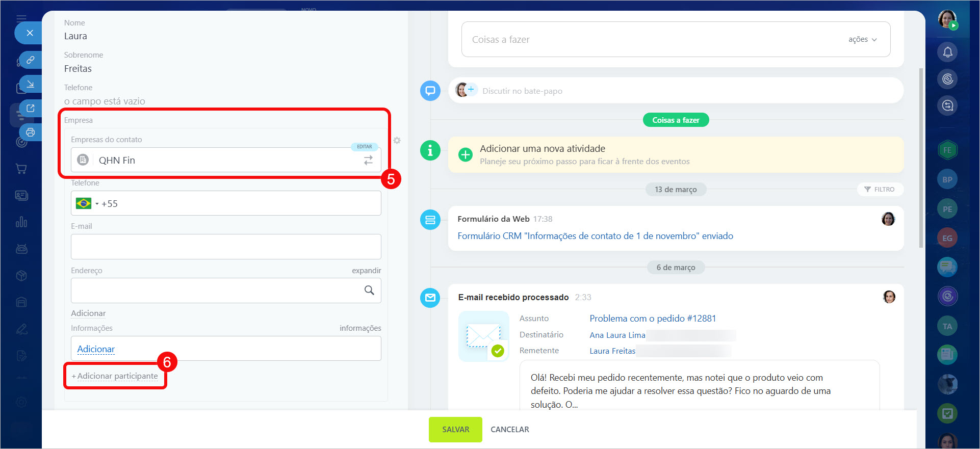Click CANCELAR to discard changes
980x449 pixels.
click(x=509, y=430)
